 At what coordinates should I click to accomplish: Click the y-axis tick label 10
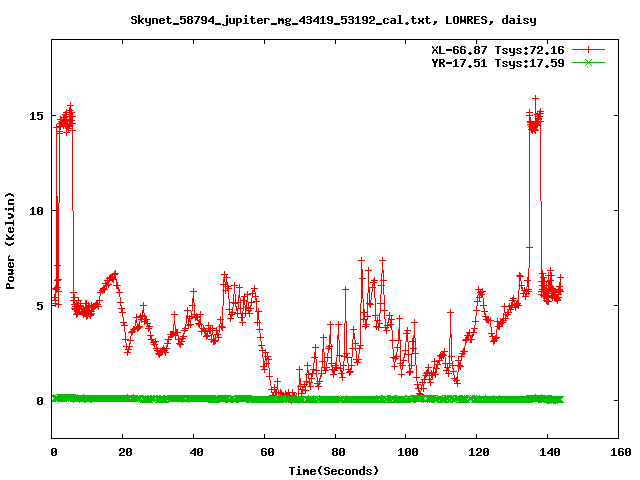pyautogui.click(x=36, y=211)
